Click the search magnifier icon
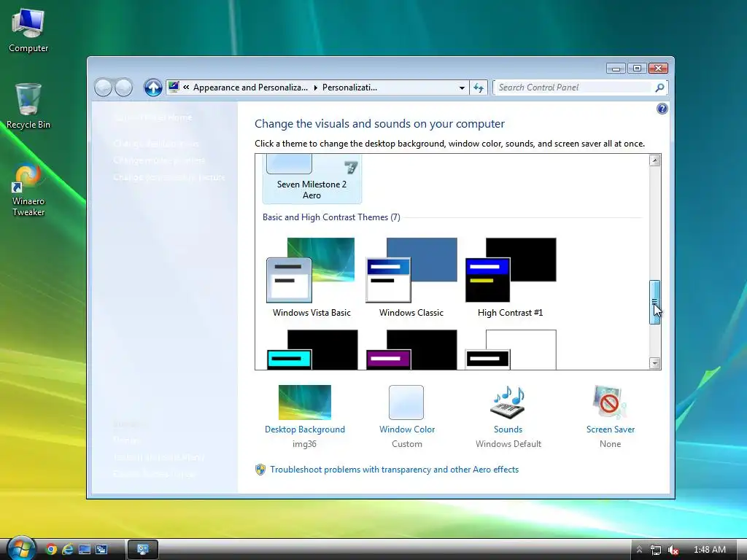 (659, 87)
